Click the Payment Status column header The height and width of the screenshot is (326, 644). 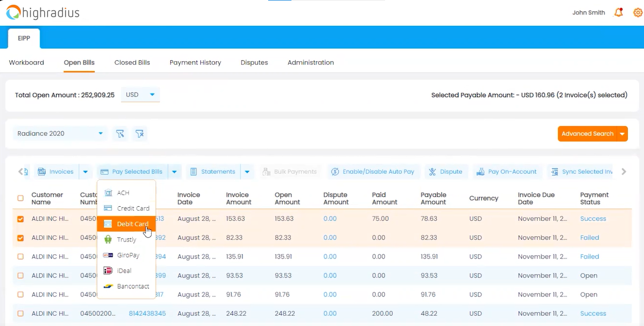(x=594, y=198)
